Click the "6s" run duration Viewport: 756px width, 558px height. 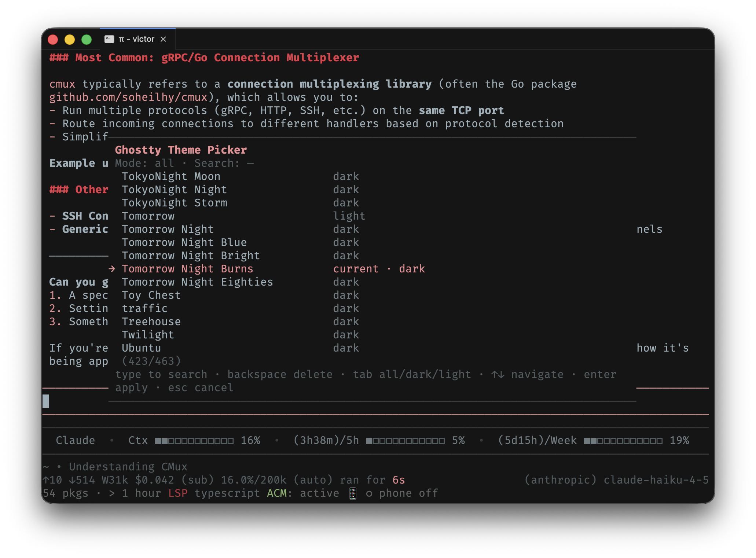(x=399, y=480)
